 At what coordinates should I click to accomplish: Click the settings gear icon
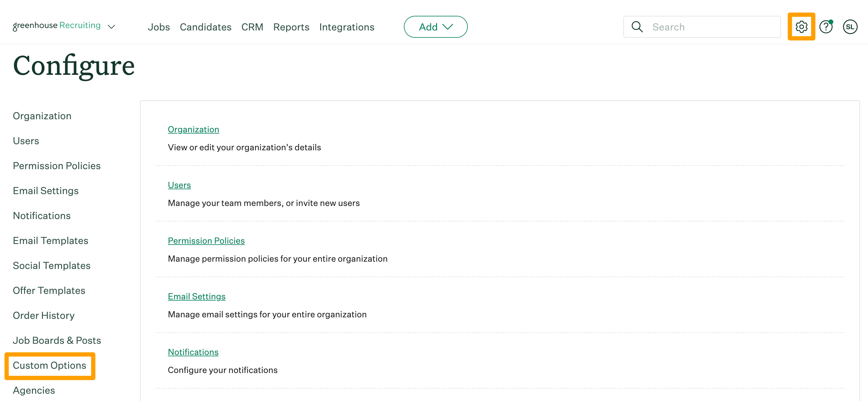tap(802, 26)
